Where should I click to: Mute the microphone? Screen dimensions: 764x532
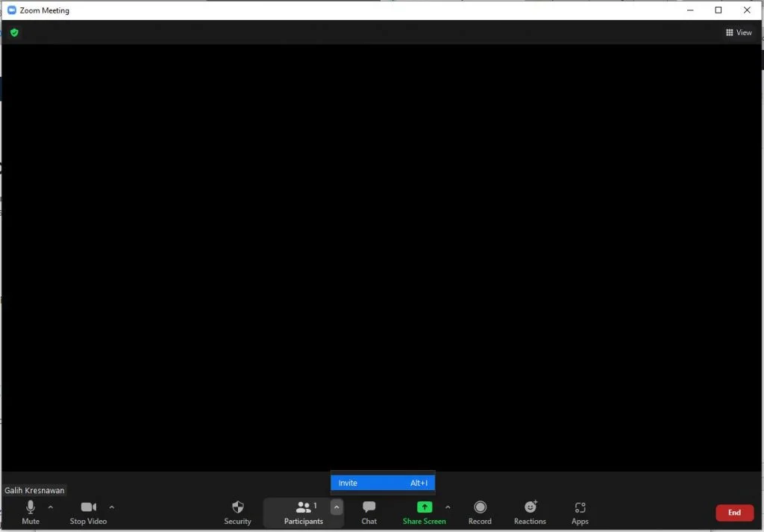30,512
